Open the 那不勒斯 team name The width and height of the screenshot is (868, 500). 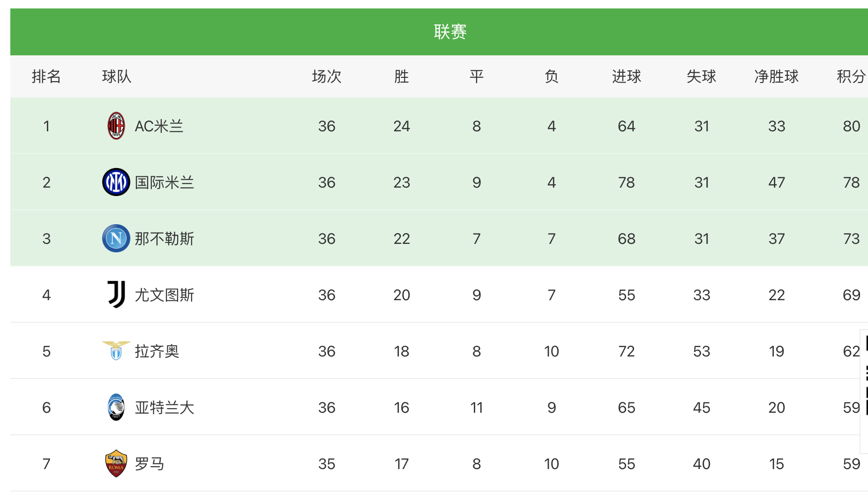pyautogui.click(x=164, y=239)
